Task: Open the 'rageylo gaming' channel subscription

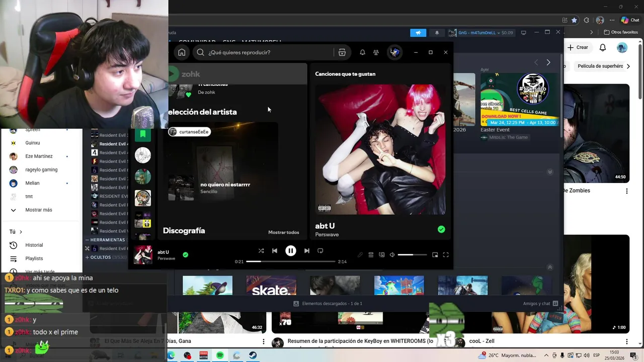Action: (x=41, y=169)
